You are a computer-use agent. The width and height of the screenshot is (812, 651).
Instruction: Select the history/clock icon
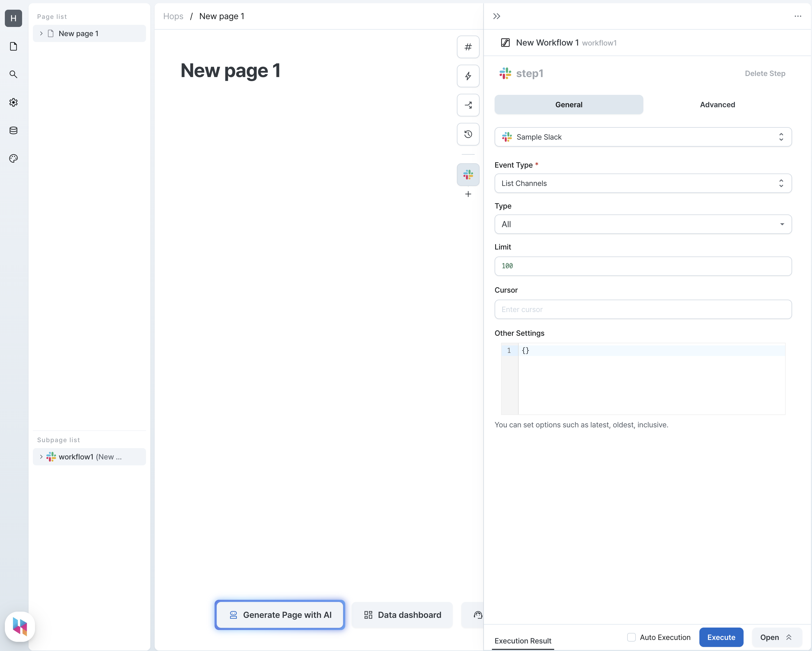468,134
